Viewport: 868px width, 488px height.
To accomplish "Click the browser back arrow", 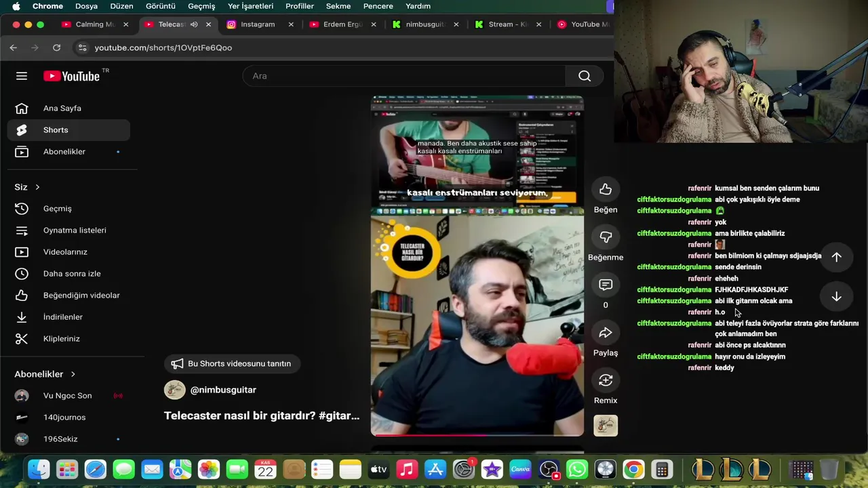I will click(x=14, y=47).
